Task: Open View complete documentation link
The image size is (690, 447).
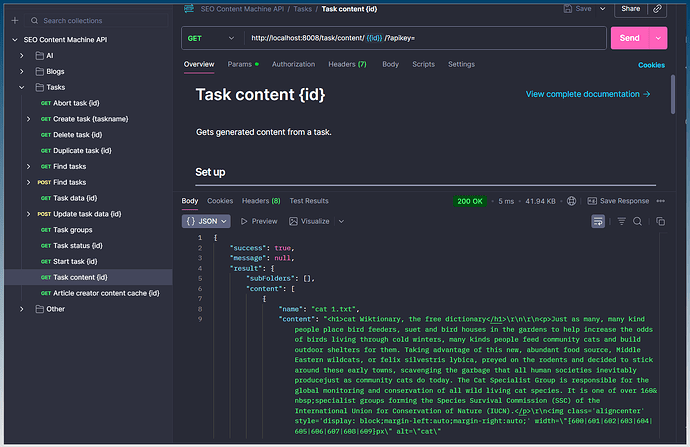Action: (x=588, y=94)
